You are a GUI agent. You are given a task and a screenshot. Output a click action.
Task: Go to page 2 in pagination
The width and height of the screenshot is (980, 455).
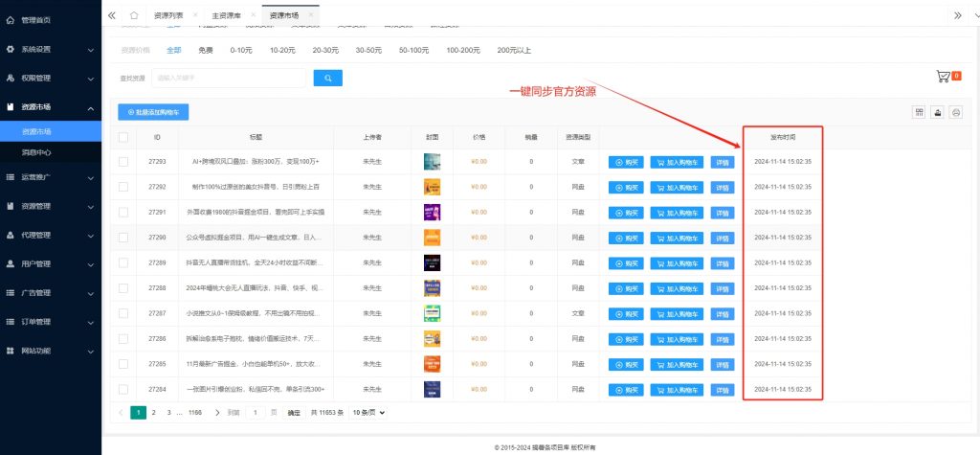pyautogui.click(x=154, y=413)
